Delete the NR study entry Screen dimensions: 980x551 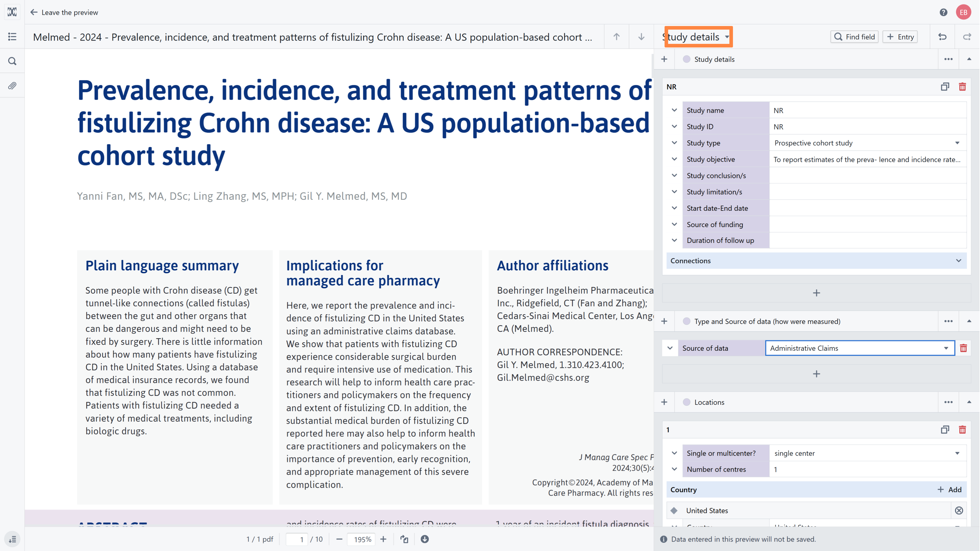[962, 87]
